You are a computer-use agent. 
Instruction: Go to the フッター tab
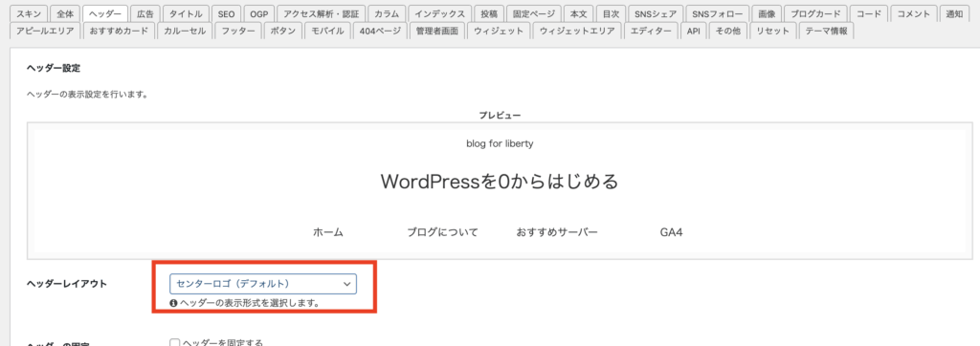pos(238,32)
